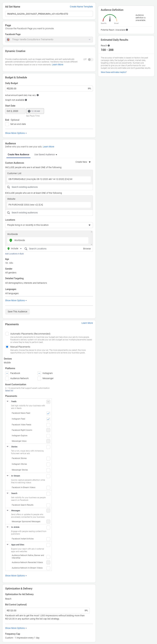Collapse the Stories placement group
157x644 pixels.
pos(8,447)
